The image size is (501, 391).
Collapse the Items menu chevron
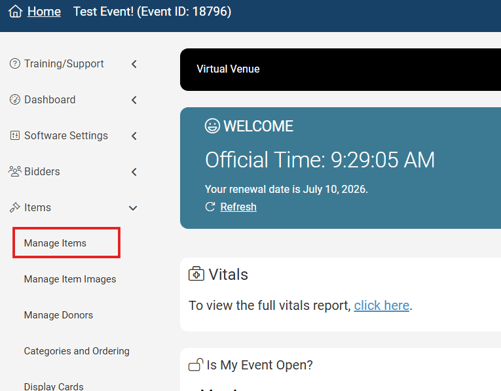click(133, 208)
